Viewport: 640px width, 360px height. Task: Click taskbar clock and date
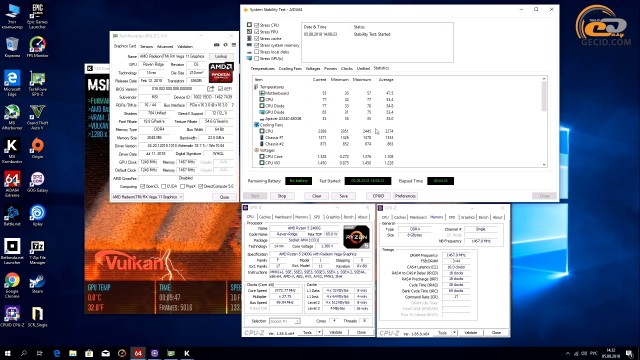click(x=611, y=353)
